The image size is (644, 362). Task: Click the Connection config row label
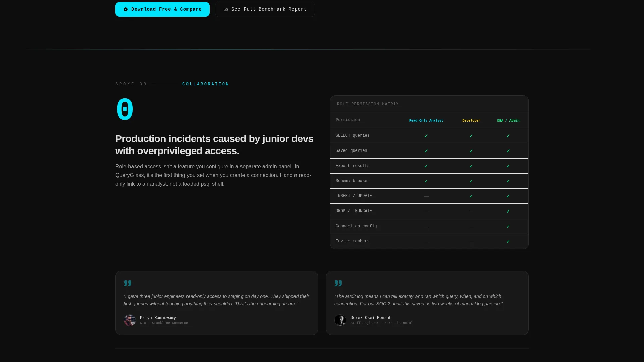(x=356, y=226)
